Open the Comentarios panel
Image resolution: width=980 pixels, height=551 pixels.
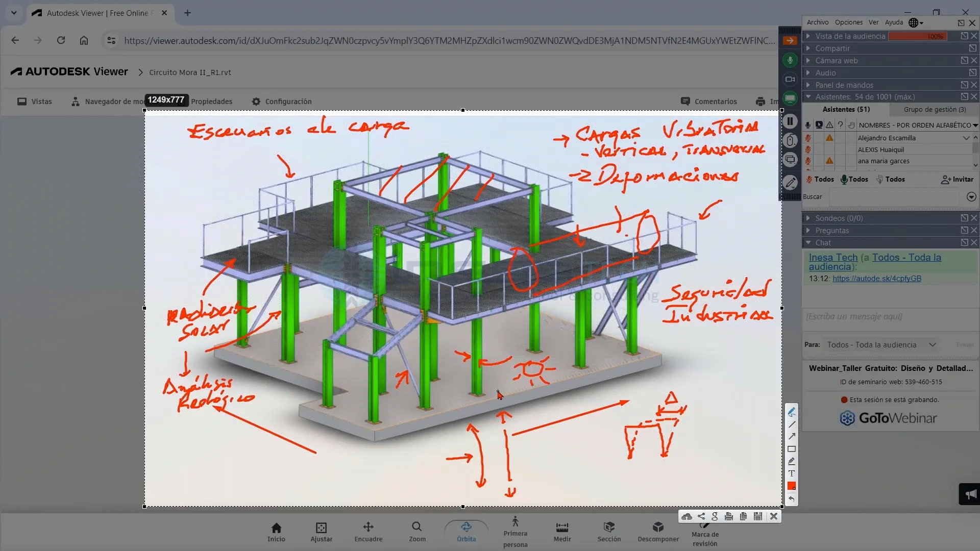tap(709, 102)
